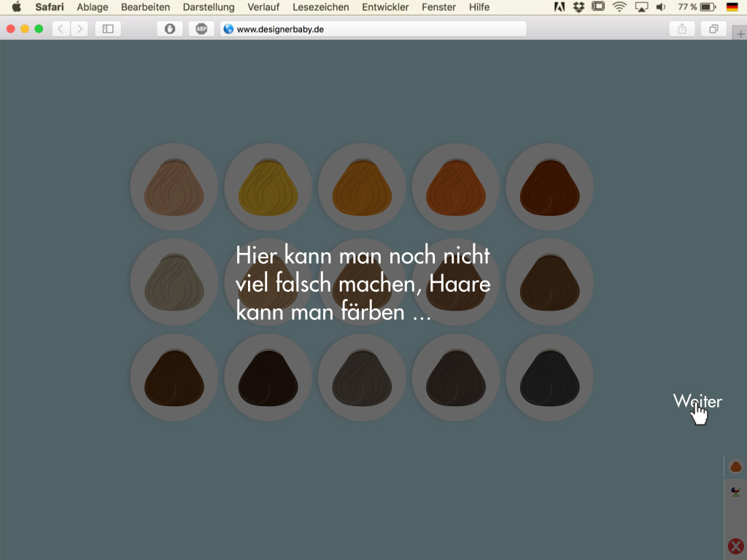Open the Verlauf menu
The width and height of the screenshot is (747, 560).
pyautogui.click(x=263, y=7)
